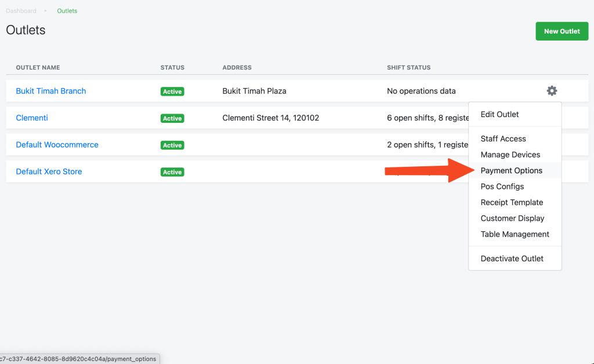Screen dimensions: 594x364
Task: Choose Manage Devices in the dropdown
Action: click(510, 155)
